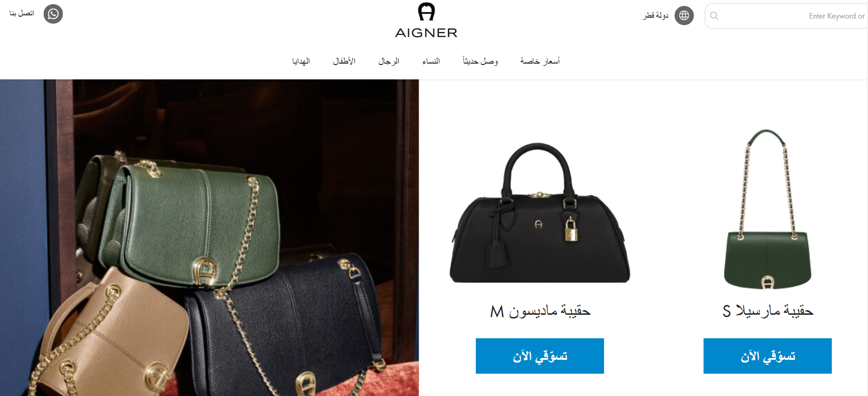The image size is (868, 396).
Task: Open the النساء menu item
Action: pyautogui.click(x=431, y=61)
